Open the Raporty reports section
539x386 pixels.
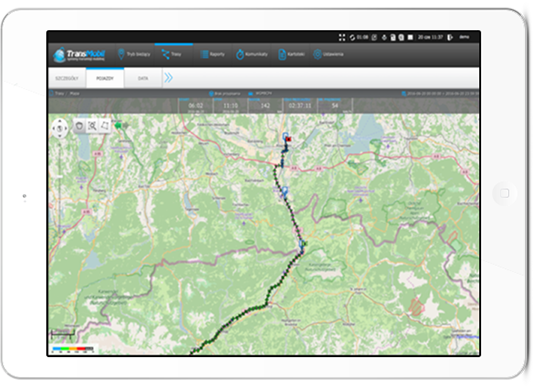tap(212, 54)
